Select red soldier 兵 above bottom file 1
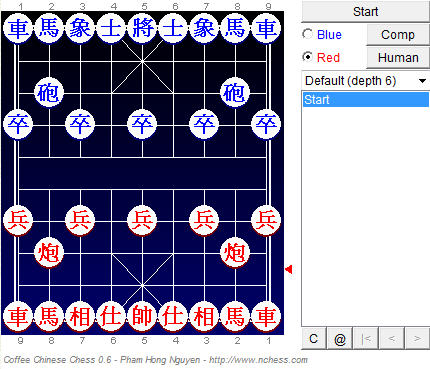 click(x=266, y=220)
